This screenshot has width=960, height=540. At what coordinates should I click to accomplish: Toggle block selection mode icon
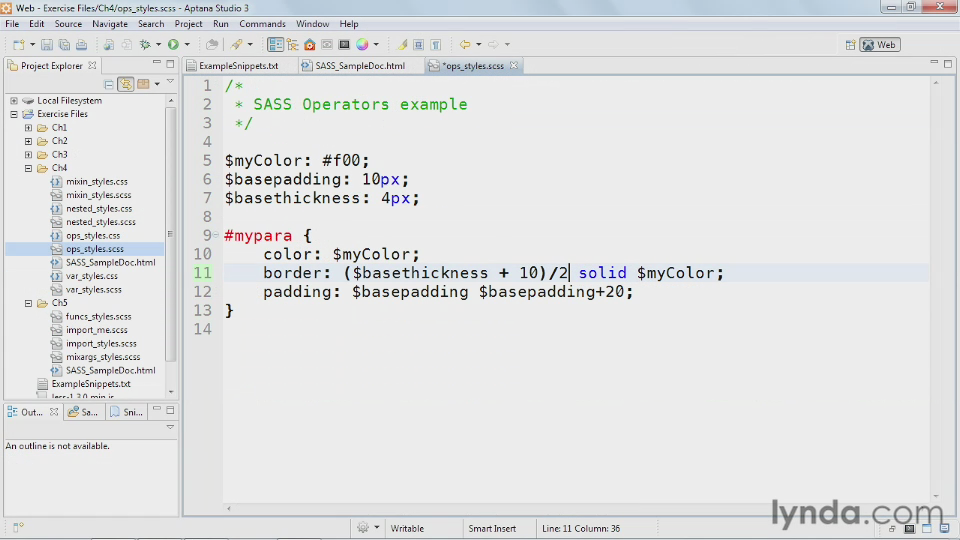[419, 45]
